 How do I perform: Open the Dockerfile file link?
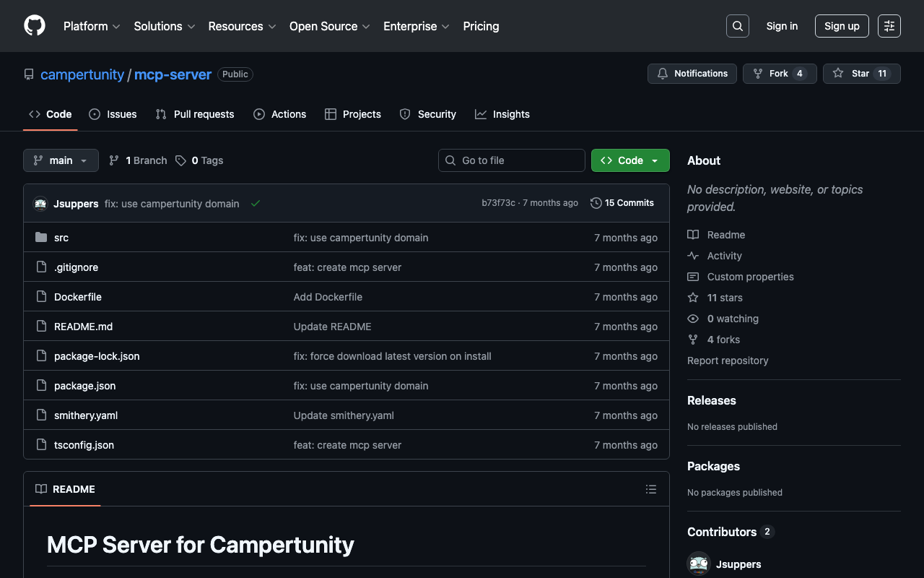pyautogui.click(x=78, y=297)
